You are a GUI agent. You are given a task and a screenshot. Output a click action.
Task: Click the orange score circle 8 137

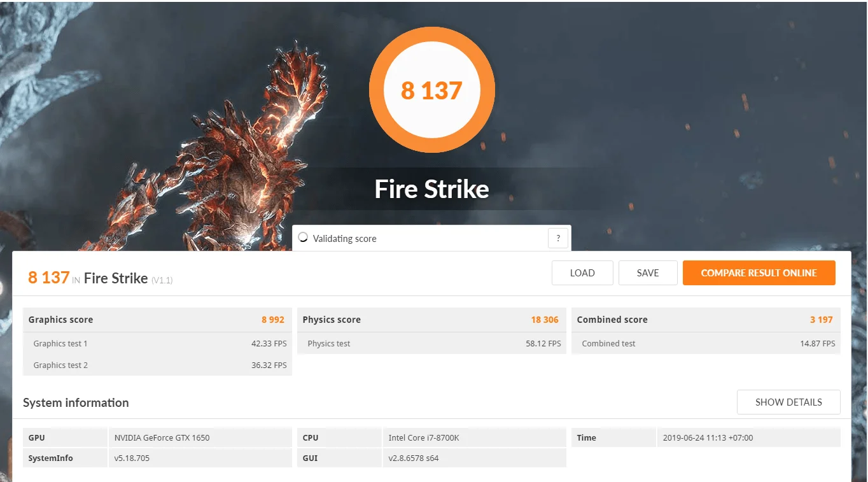[431, 90]
